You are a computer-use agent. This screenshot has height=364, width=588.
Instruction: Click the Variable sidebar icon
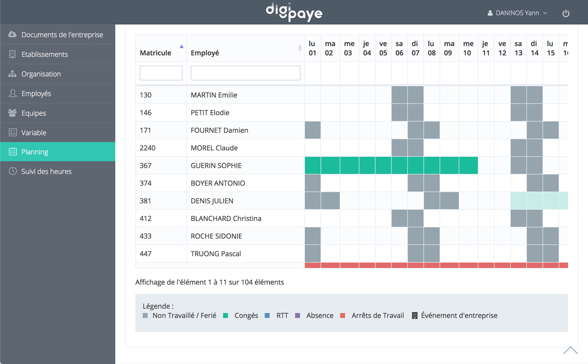(13, 133)
